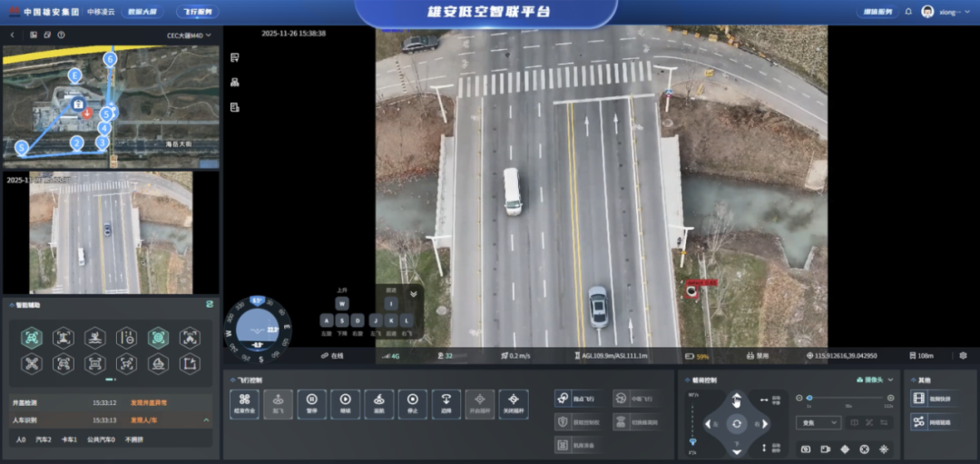Open the 变焦 zoom mode dropdown
The height and width of the screenshot is (464, 980).
(x=818, y=422)
